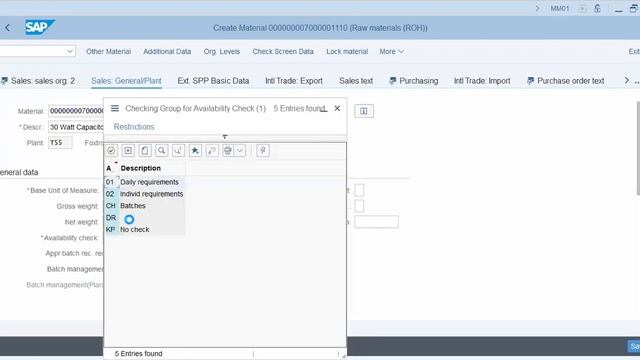
Task: Confirm selection with the checkmark icon
Action: (111, 151)
